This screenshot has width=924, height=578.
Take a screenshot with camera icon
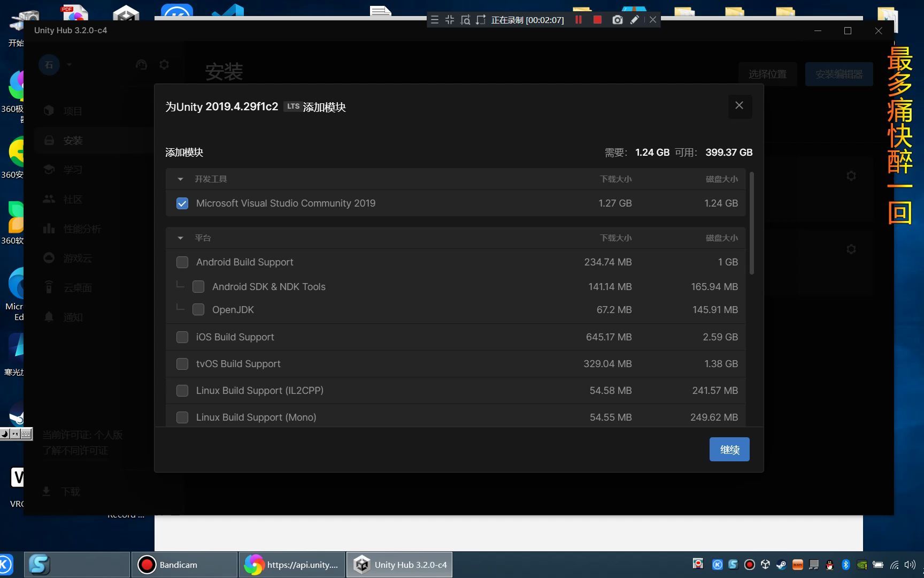[x=617, y=20]
